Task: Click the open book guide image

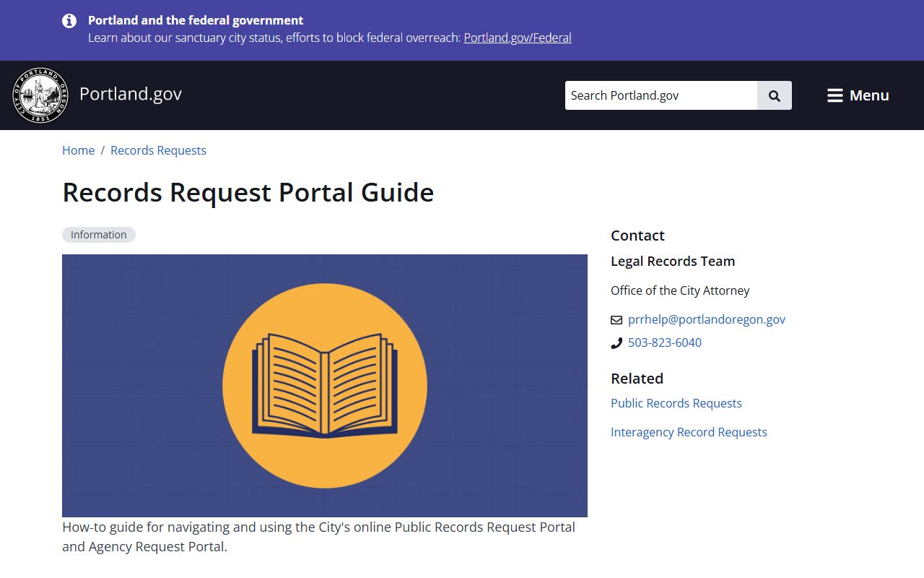Action: 325,386
